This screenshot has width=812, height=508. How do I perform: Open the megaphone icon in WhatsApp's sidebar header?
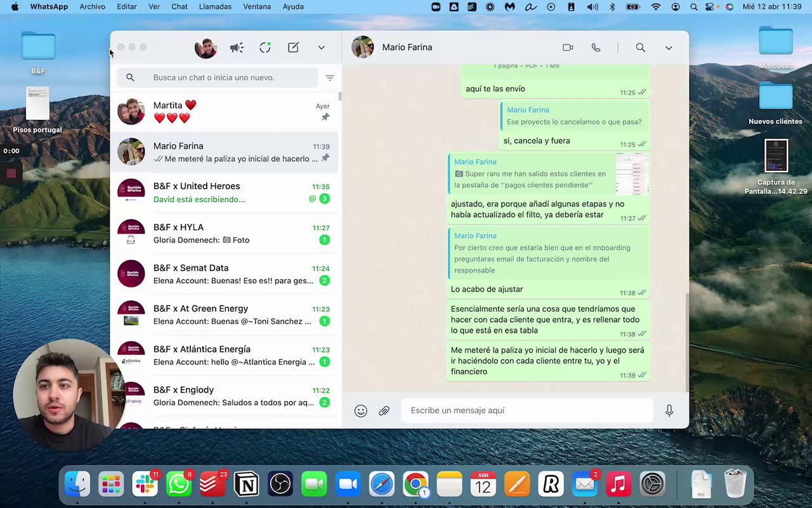pos(237,48)
